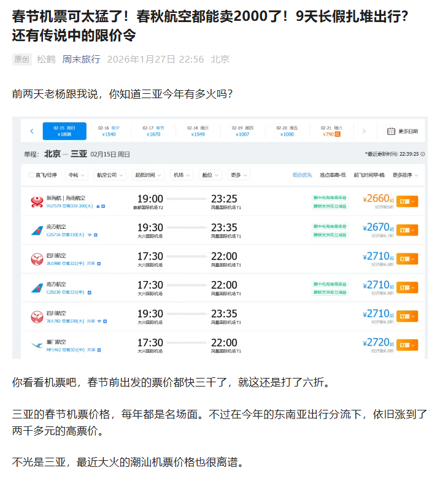This screenshot has width=448, height=481.
Task: Select the 02-15 周日 ¥1808 date tab
Action: [64, 131]
